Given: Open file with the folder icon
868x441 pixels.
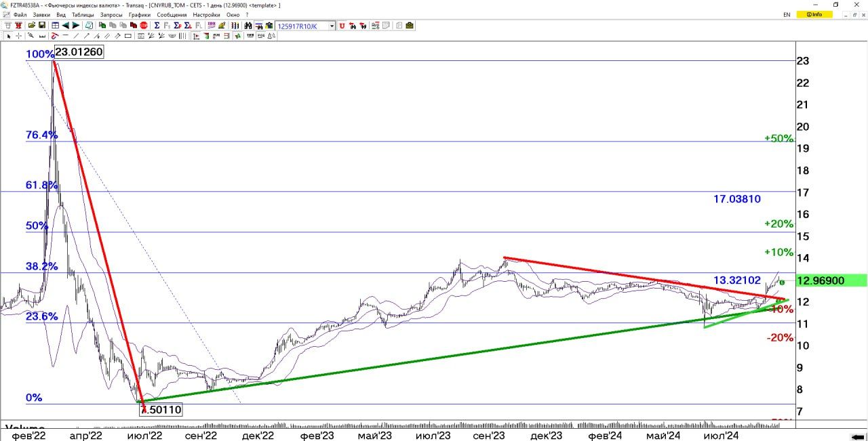Looking at the screenshot, I should click(x=31, y=25).
